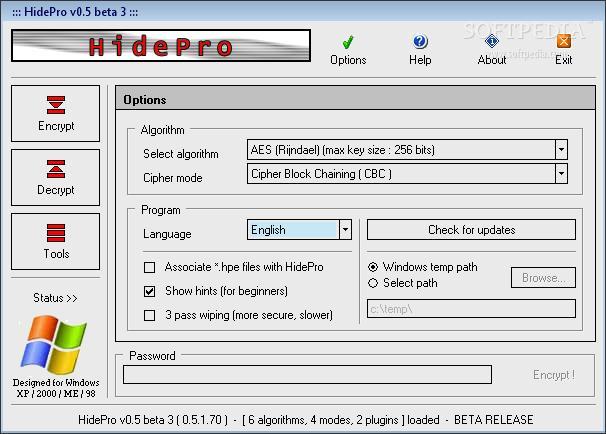Open the Tools panel in sidebar
606x434 pixels.
56,242
